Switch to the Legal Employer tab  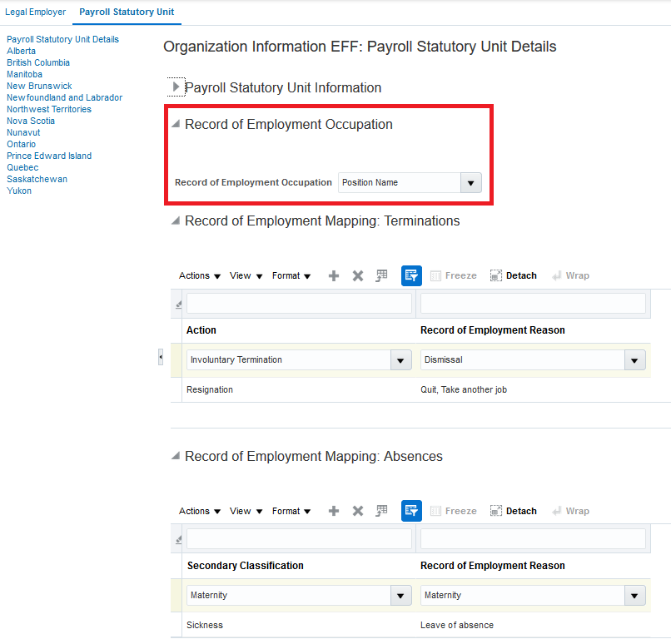coord(36,12)
